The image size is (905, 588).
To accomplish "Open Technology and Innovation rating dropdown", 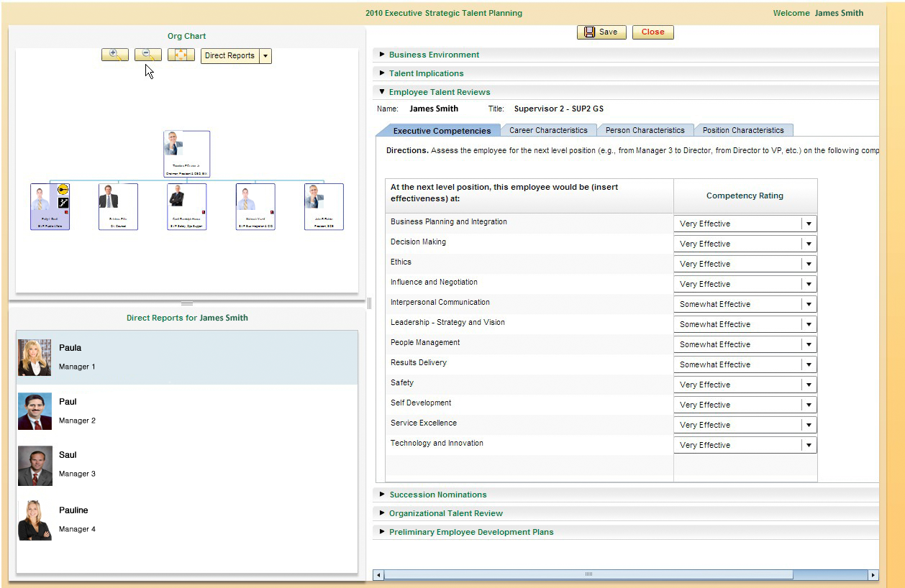I will pyautogui.click(x=809, y=446).
